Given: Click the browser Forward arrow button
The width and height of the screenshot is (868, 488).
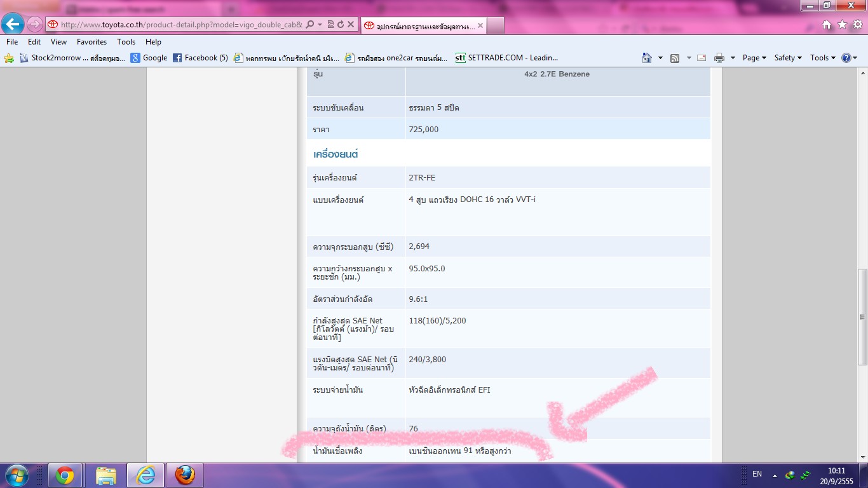Looking at the screenshot, I should pos(35,25).
